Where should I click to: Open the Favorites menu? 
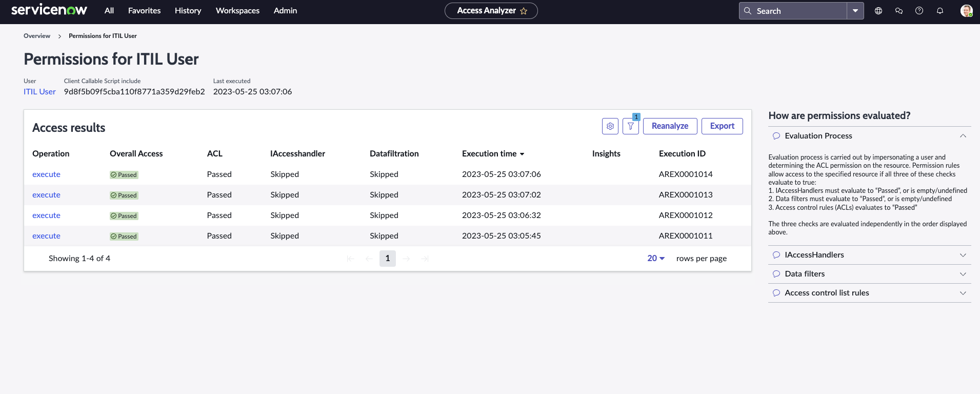144,11
